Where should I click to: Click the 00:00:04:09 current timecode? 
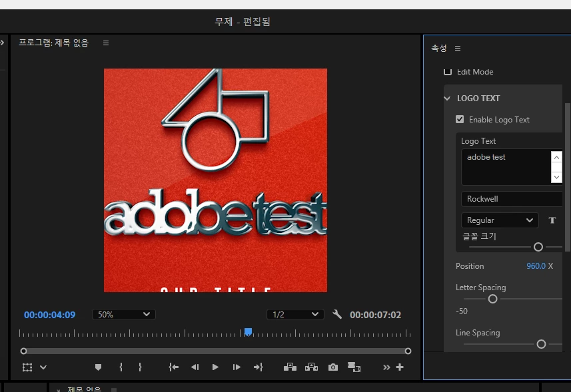click(49, 315)
